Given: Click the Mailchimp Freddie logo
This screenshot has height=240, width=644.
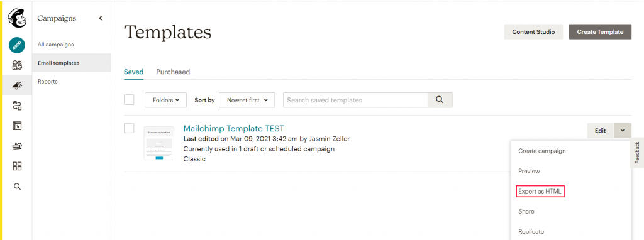Looking at the screenshot, I should 17,18.
